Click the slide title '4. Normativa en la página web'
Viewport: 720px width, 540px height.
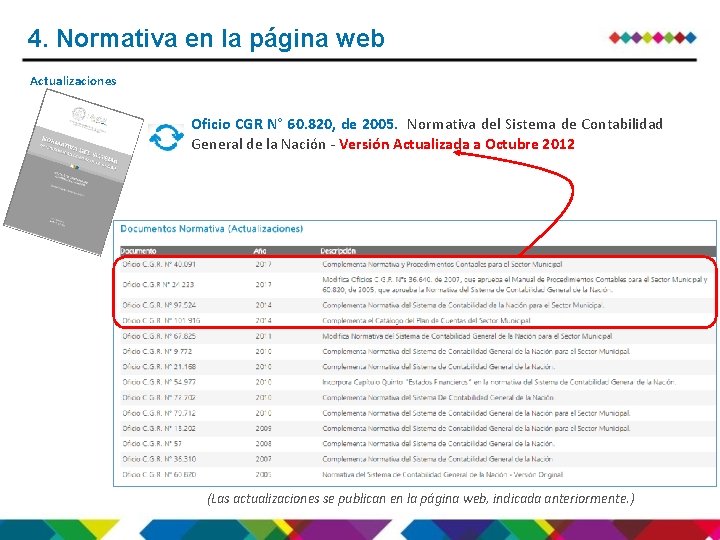coord(206,38)
